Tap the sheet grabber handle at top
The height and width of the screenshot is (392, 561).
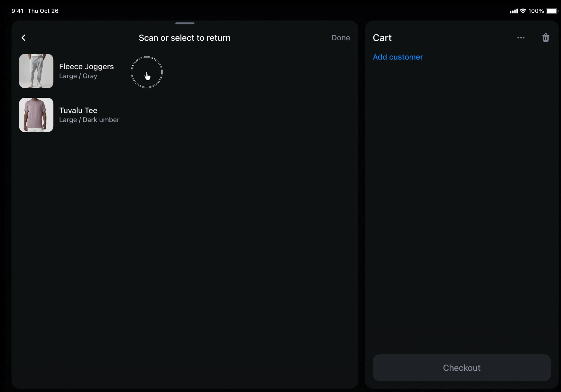tap(185, 23)
